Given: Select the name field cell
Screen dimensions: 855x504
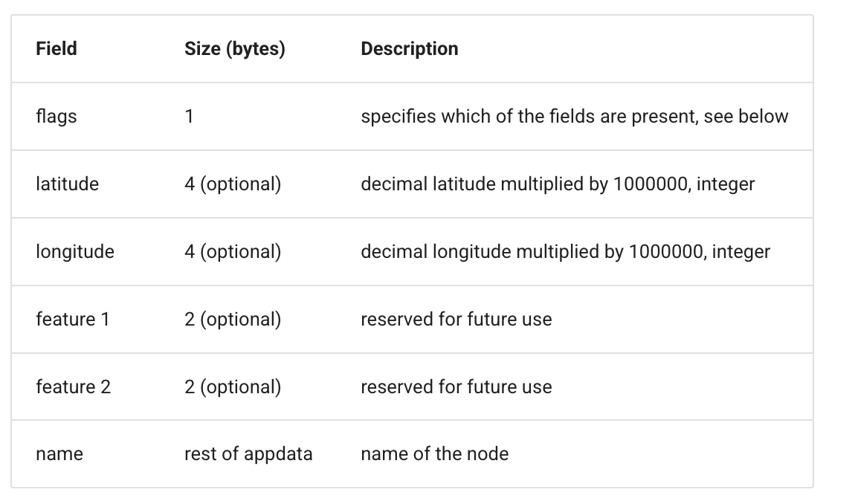Looking at the screenshot, I should click(x=59, y=453).
